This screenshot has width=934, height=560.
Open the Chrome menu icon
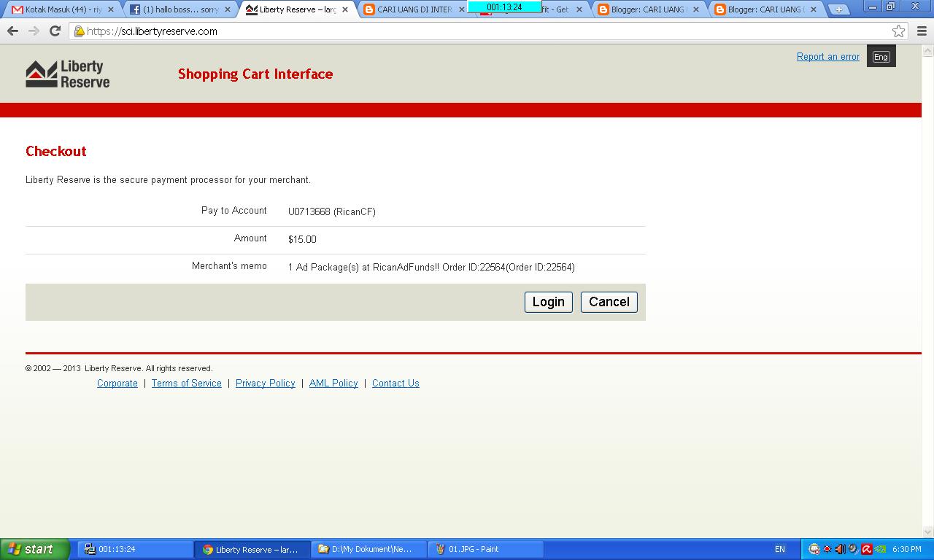922,31
